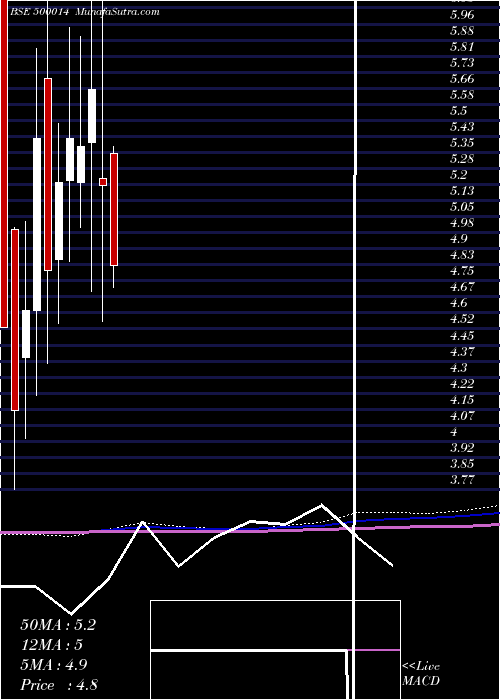This screenshot has width=500, height=700.
Task: Click the 4.3 price axis label
Action: pyautogui.click(x=458, y=367)
